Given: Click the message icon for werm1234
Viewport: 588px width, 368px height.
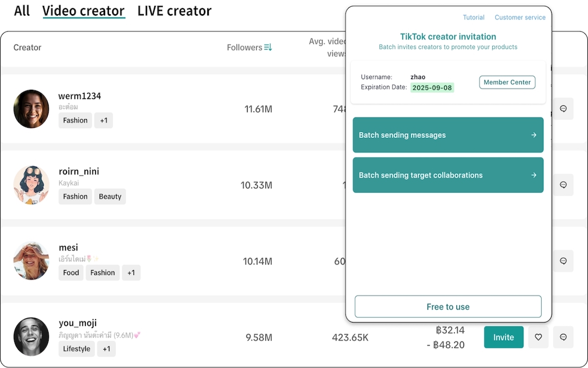Looking at the screenshot, I should tap(563, 109).
